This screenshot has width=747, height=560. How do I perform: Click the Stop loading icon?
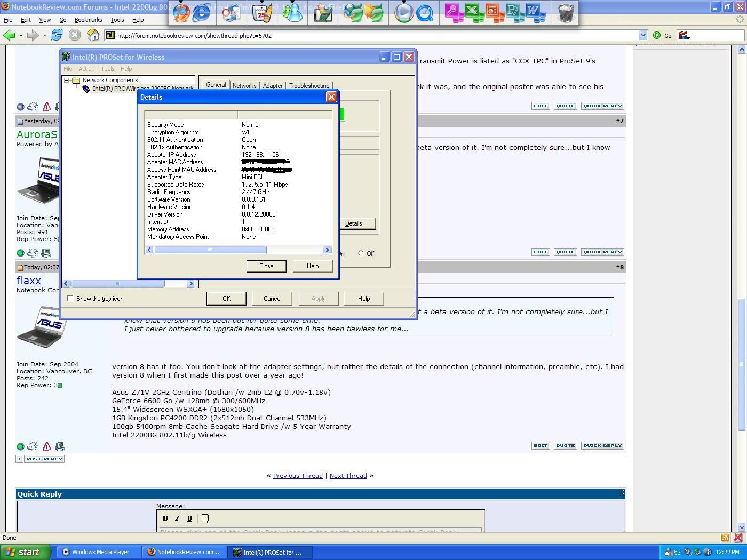point(75,35)
